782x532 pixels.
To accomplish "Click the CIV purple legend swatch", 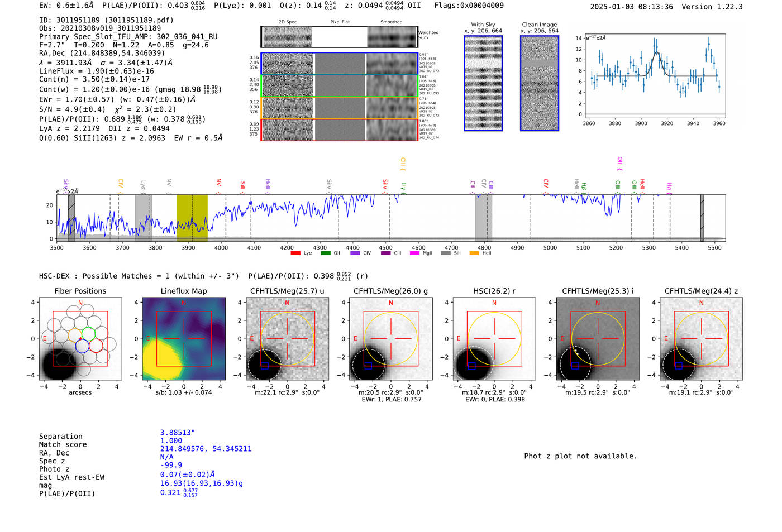I will click(355, 253).
